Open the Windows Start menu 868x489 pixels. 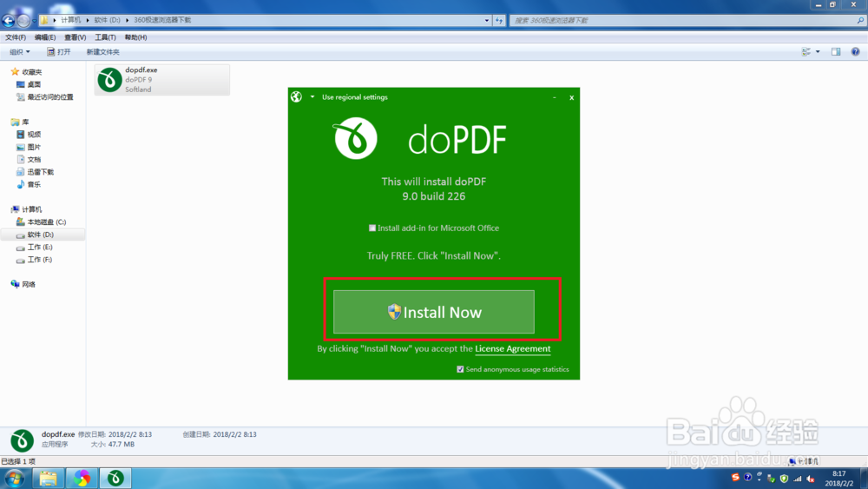click(15, 478)
